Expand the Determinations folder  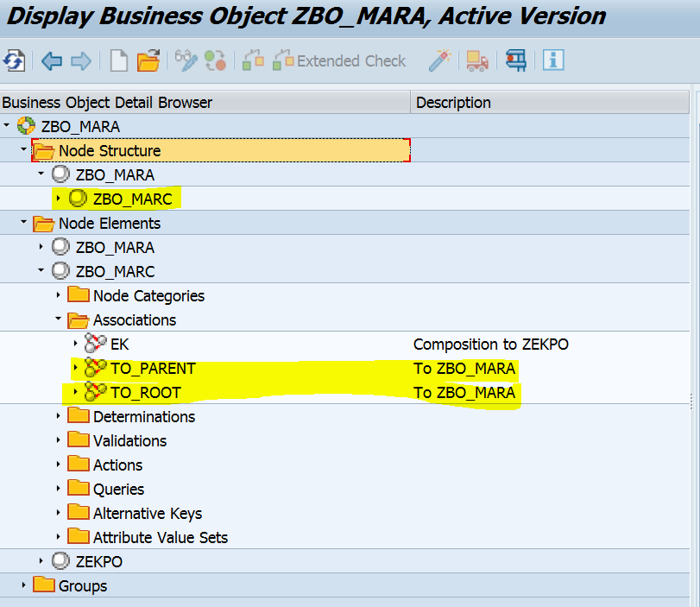point(60,416)
